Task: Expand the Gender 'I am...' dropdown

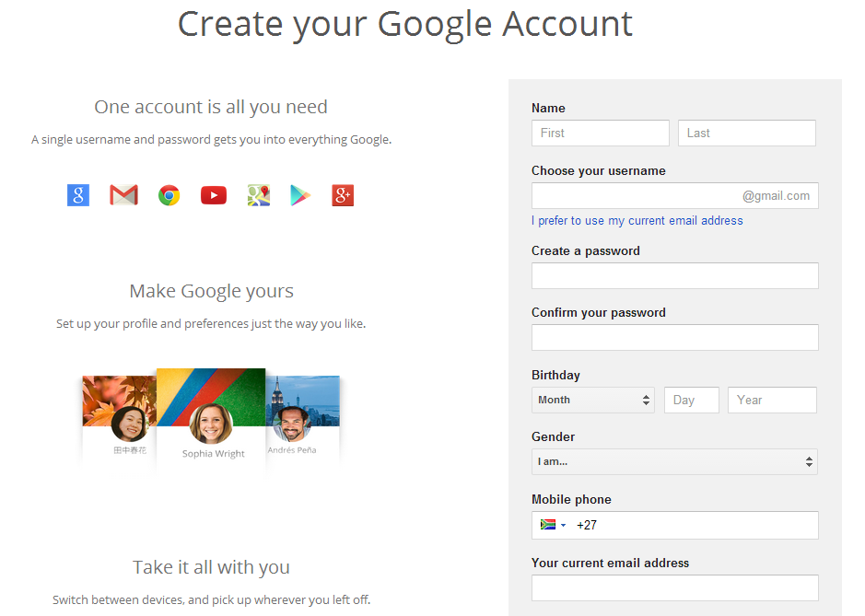Action: point(674,461)
